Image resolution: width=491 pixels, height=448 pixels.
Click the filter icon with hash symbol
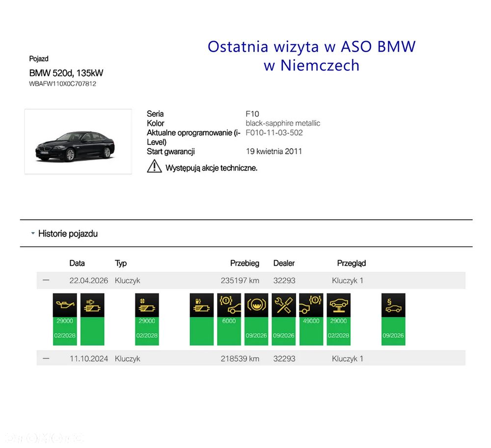click(147, 305)
